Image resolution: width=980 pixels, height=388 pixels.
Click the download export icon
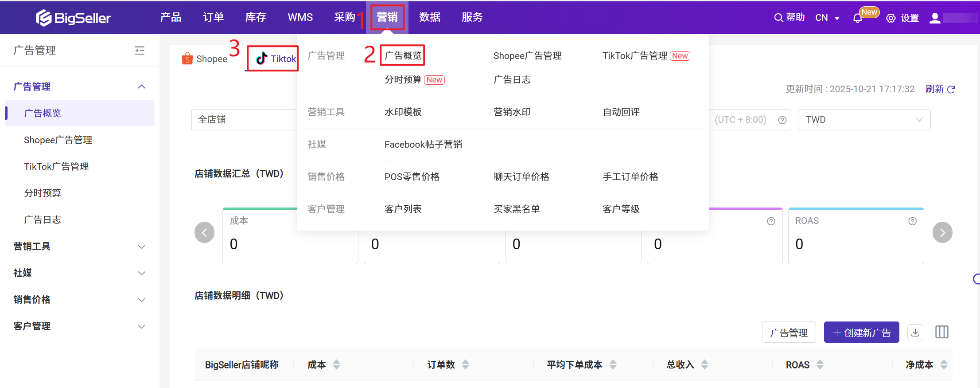pyautogui.click(x=915, y=332)
